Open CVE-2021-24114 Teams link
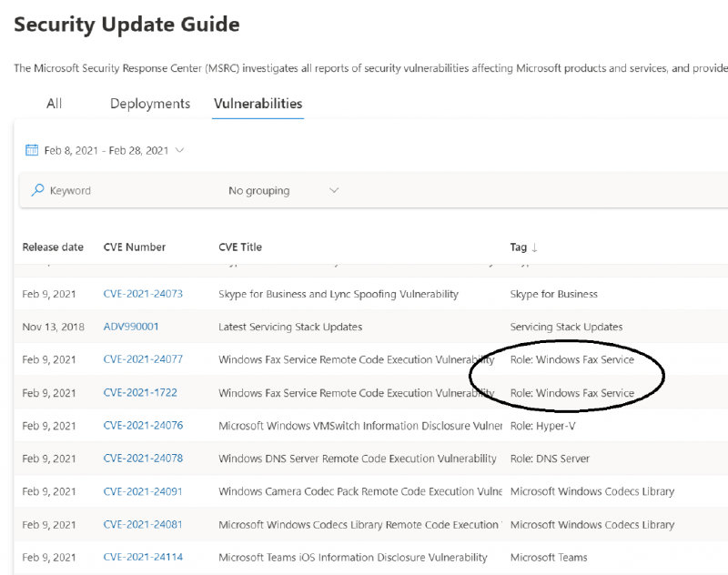 (143, 557)
